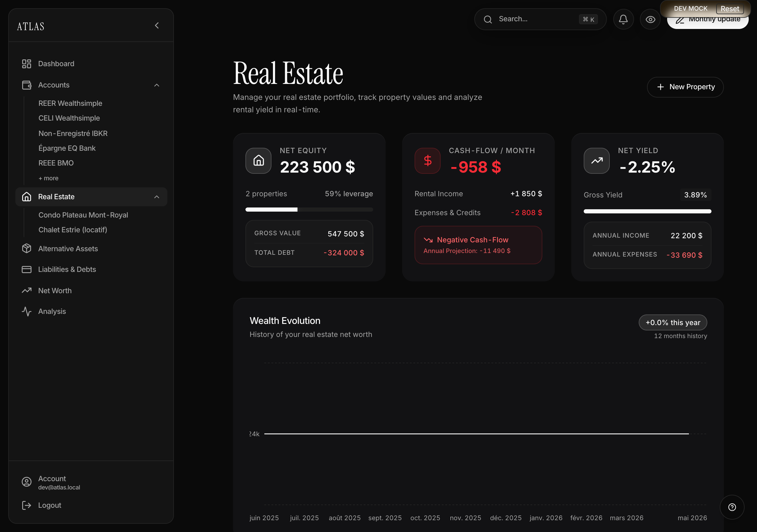Collapse the Real Estate section chevron

point(157,197)
